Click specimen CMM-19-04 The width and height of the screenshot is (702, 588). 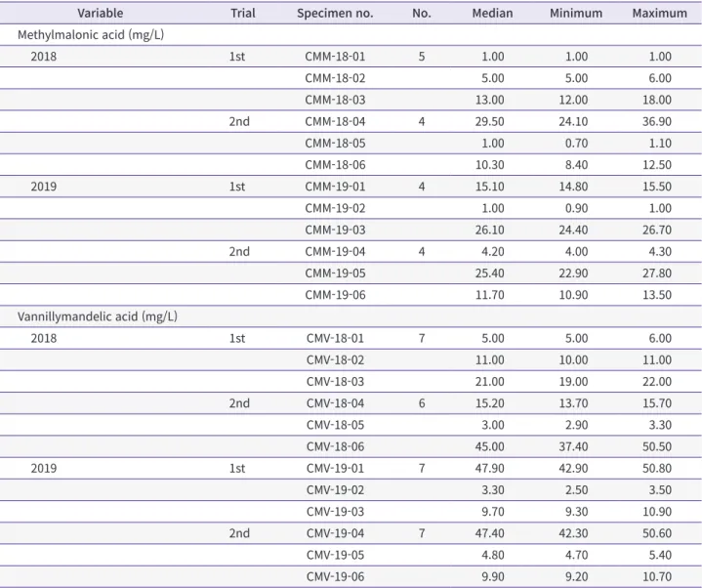coord(335,251)
